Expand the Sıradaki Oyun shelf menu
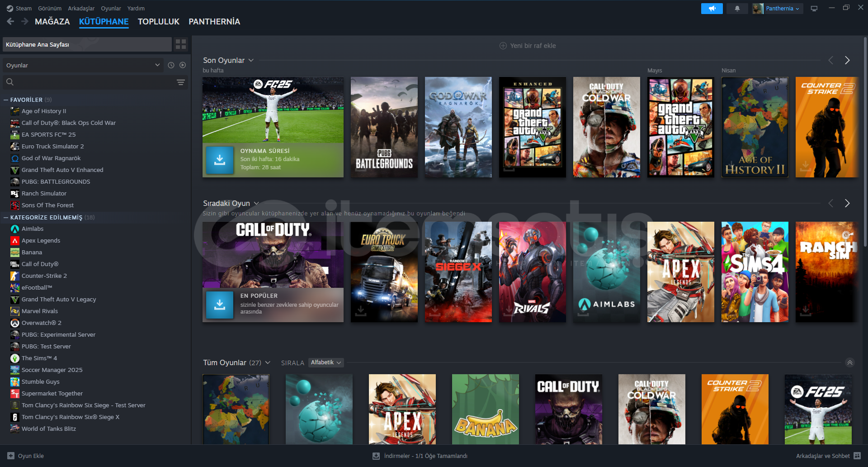Image resolution: width=868 pixels, height=467 pixels. tap(256, 203)
